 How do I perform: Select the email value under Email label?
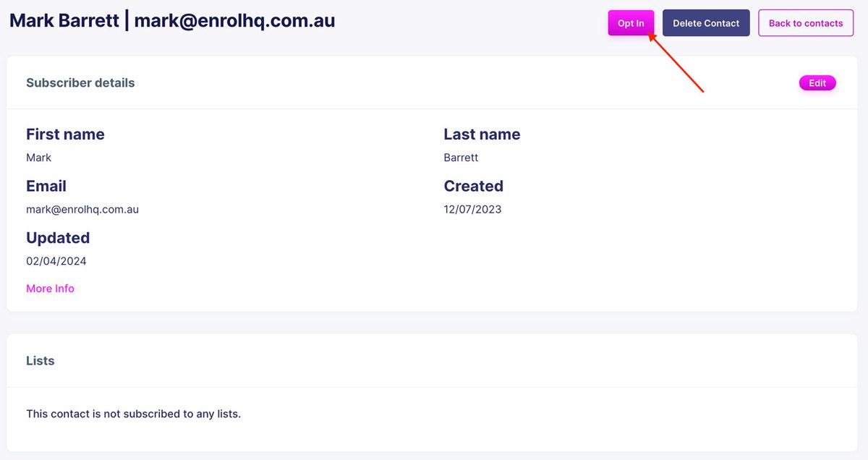pos(82,210)
